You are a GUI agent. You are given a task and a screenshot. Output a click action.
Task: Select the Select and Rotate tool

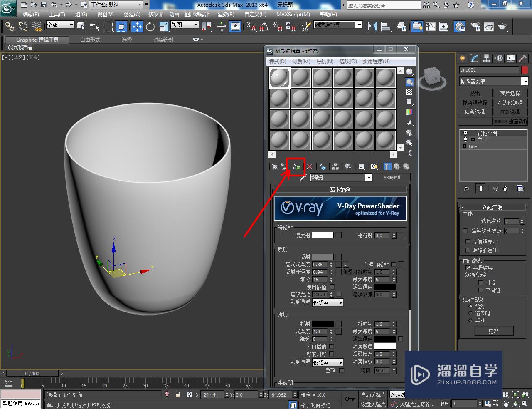click(x=150, y=27)
